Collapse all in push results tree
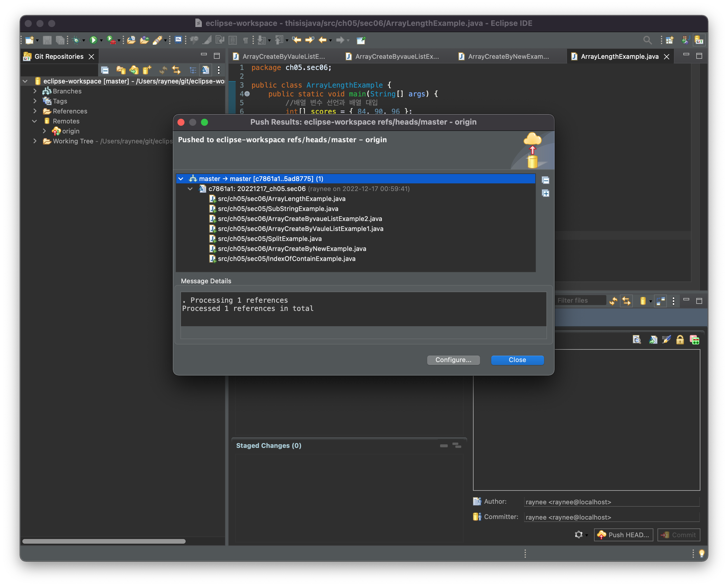Image resolution: width=728 pixels, height=586 pixels. coord(545,180)
